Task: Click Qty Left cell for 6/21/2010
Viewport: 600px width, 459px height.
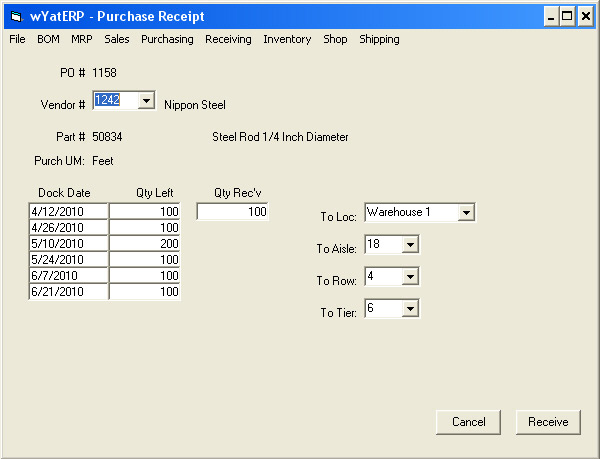Action: click(145, 292)
